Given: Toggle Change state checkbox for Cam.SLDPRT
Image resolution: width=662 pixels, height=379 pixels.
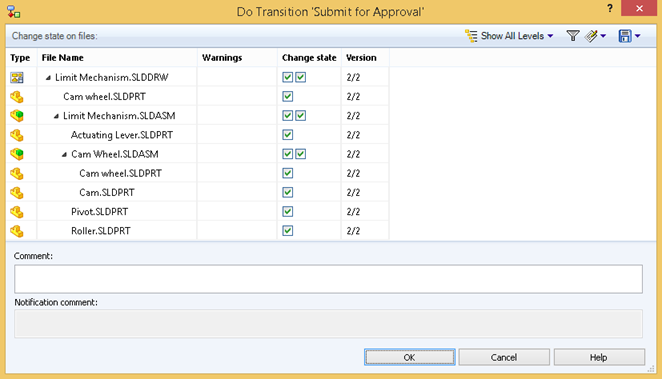Looking at the screenshot, I should pos(288,192).
